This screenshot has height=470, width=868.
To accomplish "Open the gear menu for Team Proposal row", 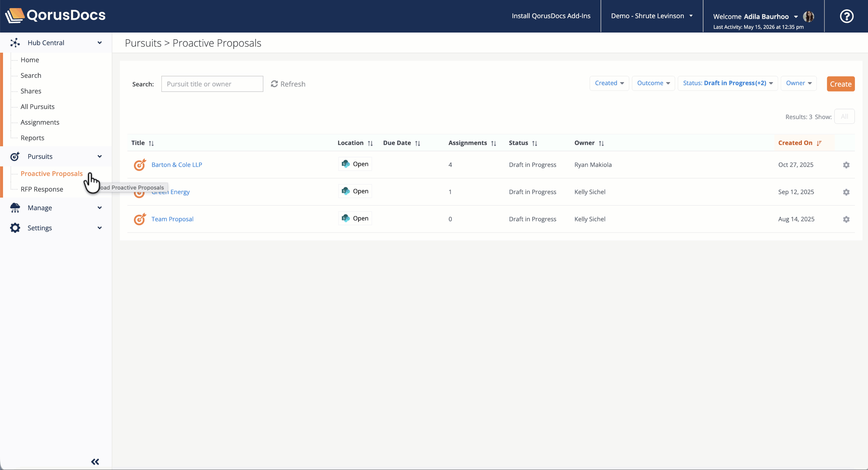I will [846, 219].
